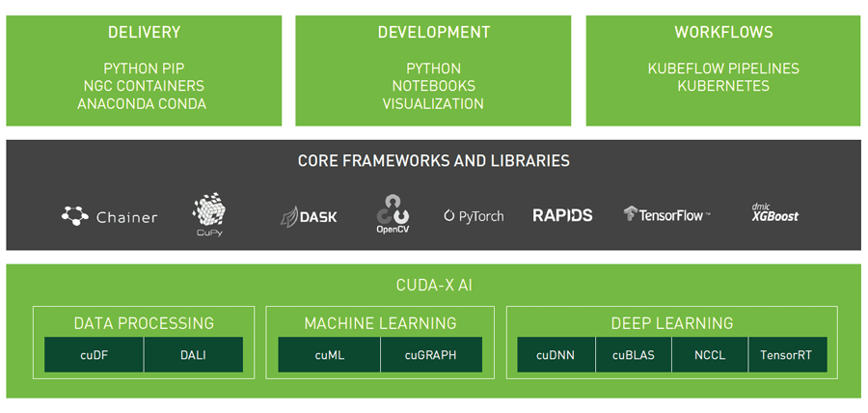868x413 pixels.
Task: Select KUBERNETES text
Action: click(x=723, y=86)
